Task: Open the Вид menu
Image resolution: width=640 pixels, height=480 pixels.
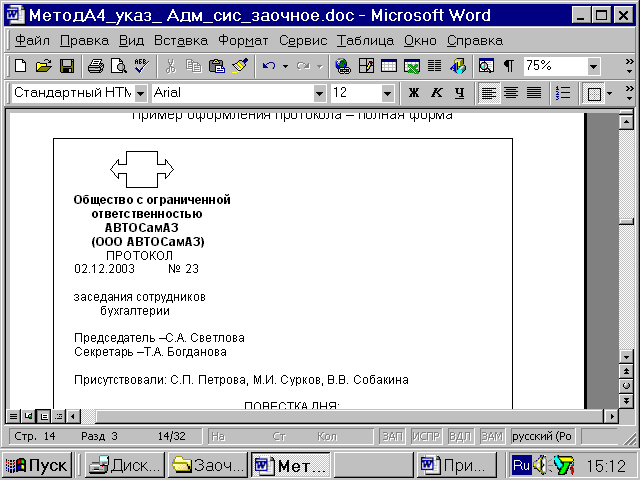Action: coord(131,40)
